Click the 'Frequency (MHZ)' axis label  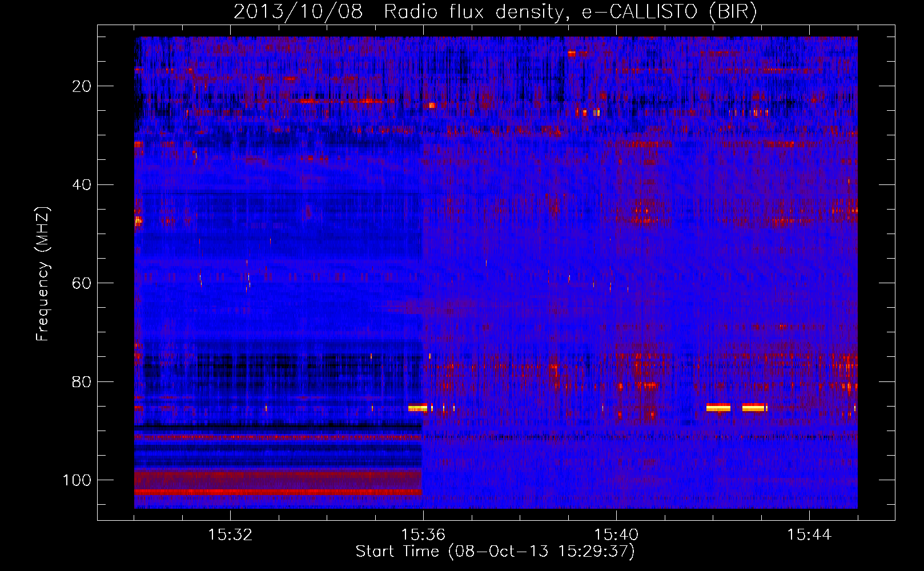(43, 274)
